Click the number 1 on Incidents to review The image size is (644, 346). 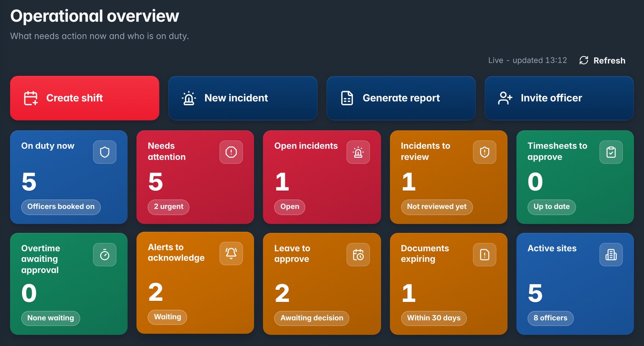[408, 182]
